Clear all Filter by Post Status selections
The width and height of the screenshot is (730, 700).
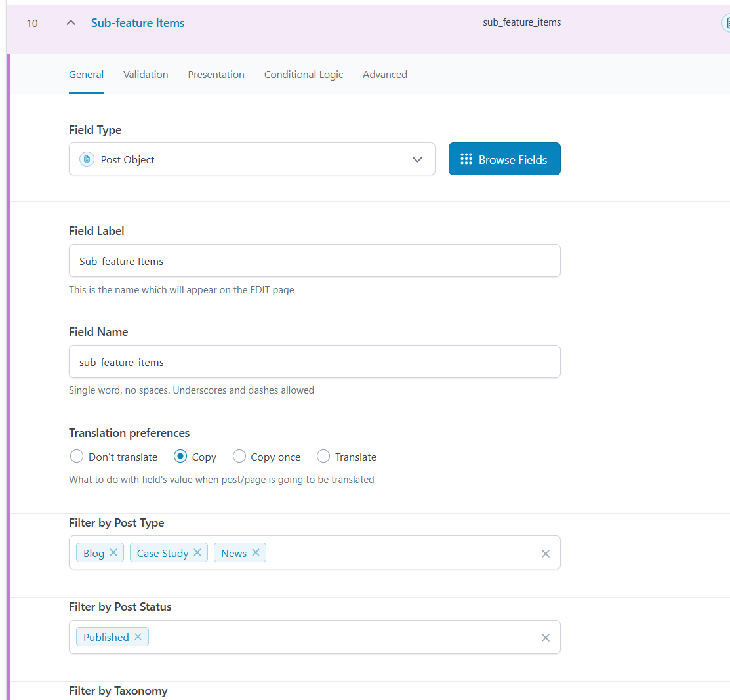click(x=545, y=638)
